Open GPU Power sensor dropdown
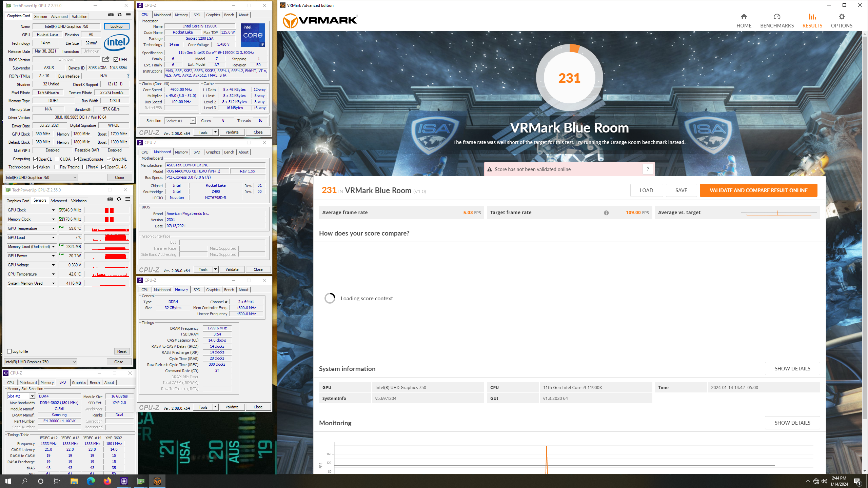This screenshot has width=868, height=488. [x=53, y=256]
